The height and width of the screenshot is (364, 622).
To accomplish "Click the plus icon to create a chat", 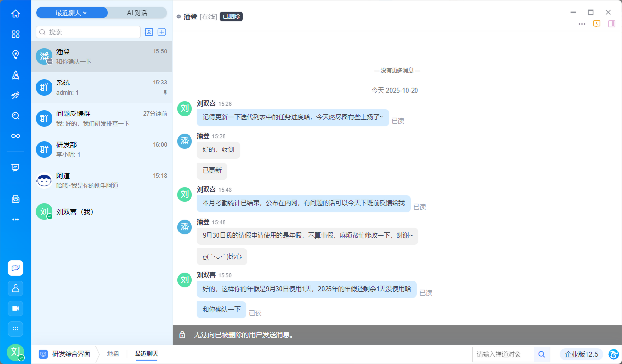I will (x=162, y=32).
